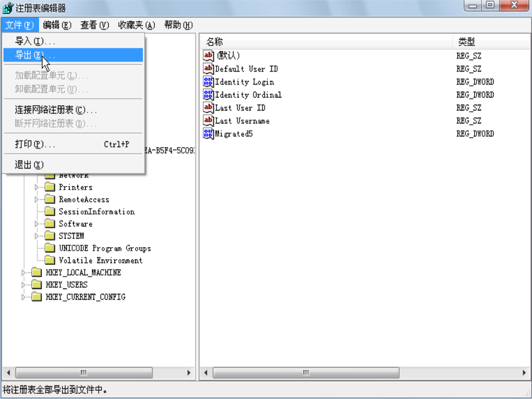532x399 pixels.
Task: Open the 编辑(E) menu
Action: pos(57,25)
